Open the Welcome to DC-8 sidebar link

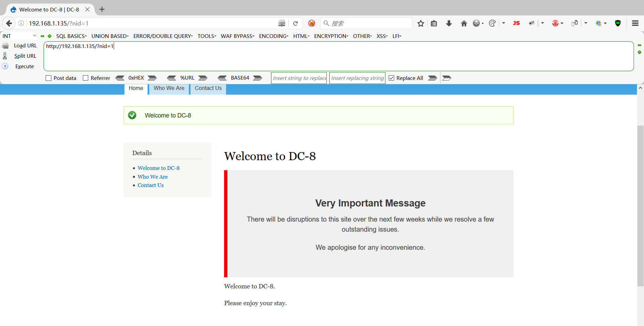[158, 168]
